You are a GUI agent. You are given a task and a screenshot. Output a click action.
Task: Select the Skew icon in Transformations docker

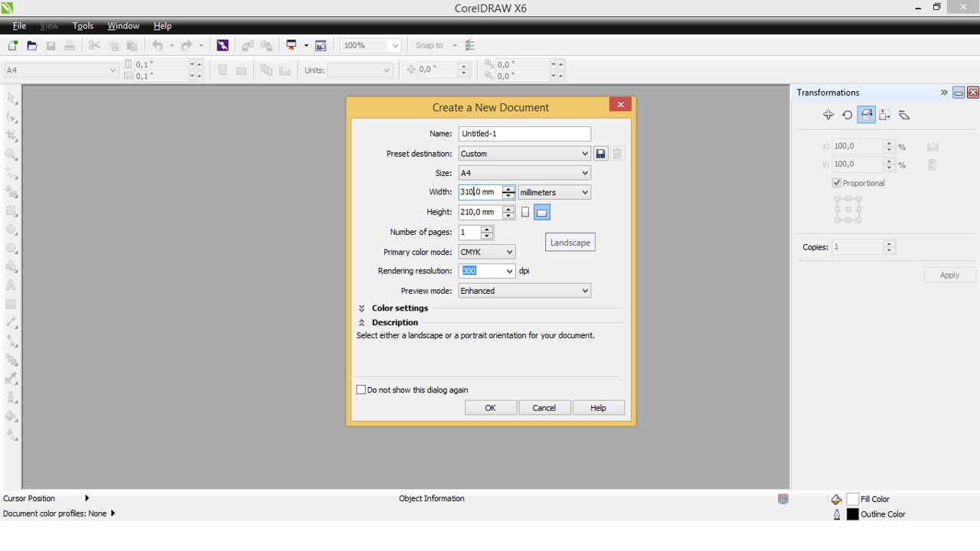click(x=904, y=115)
